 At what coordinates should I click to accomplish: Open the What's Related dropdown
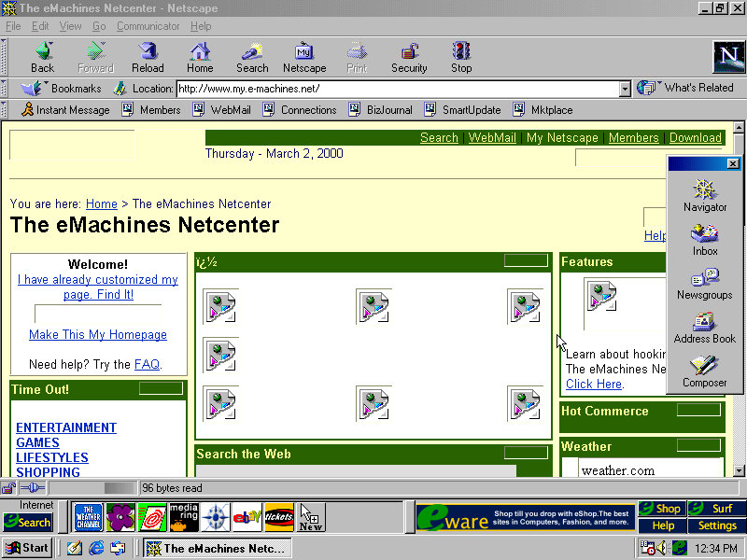pos(689,89)
